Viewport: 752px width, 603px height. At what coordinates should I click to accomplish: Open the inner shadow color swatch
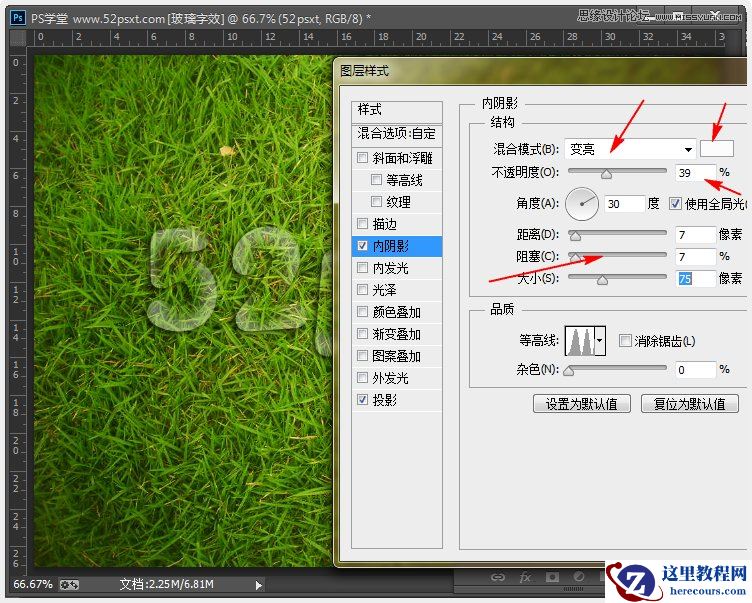pyautogui.click(x=717, y=149)
